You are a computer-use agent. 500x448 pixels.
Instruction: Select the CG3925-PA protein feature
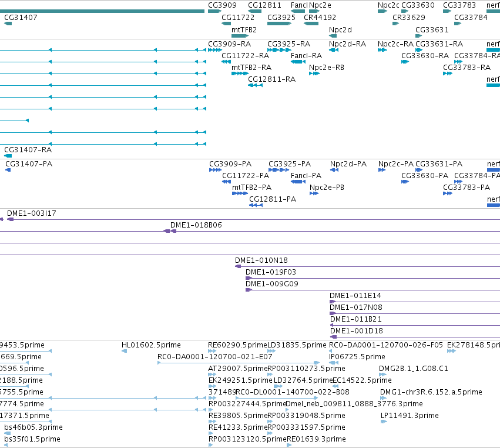278,170
